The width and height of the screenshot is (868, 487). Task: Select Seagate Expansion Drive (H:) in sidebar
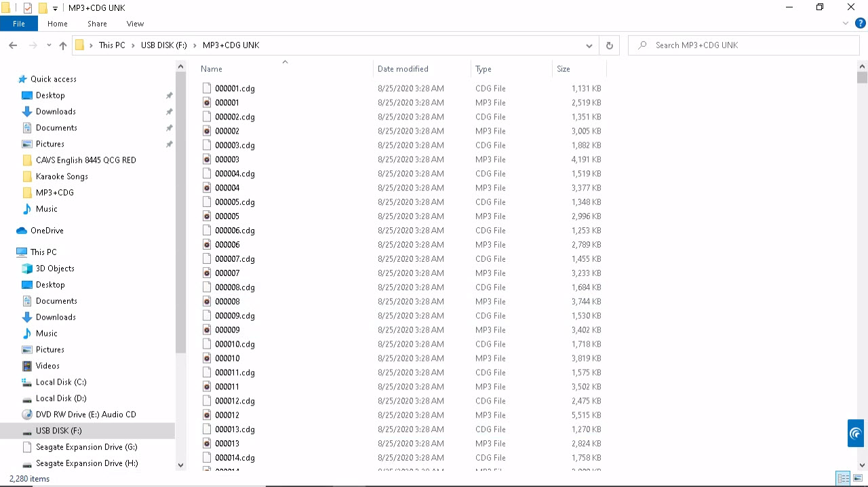pos(87,463)
